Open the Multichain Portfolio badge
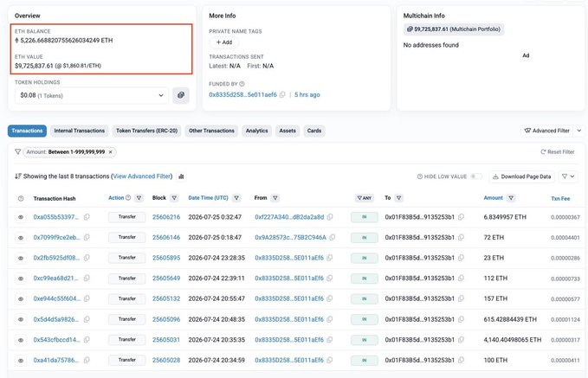The image size is (588, 378). 454,29
